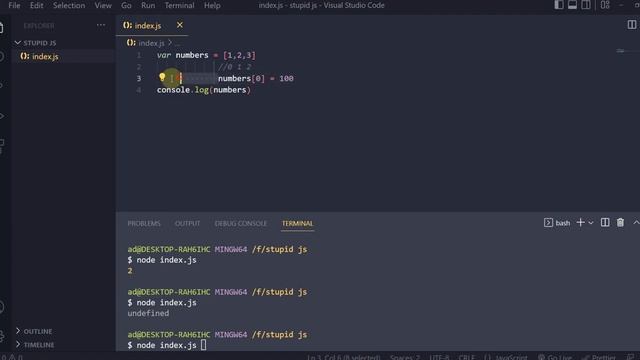The height and width of the screenshot is (360, 640).
Task: Kill terminal with the trash icon
Action: click(x=620, y=222)
